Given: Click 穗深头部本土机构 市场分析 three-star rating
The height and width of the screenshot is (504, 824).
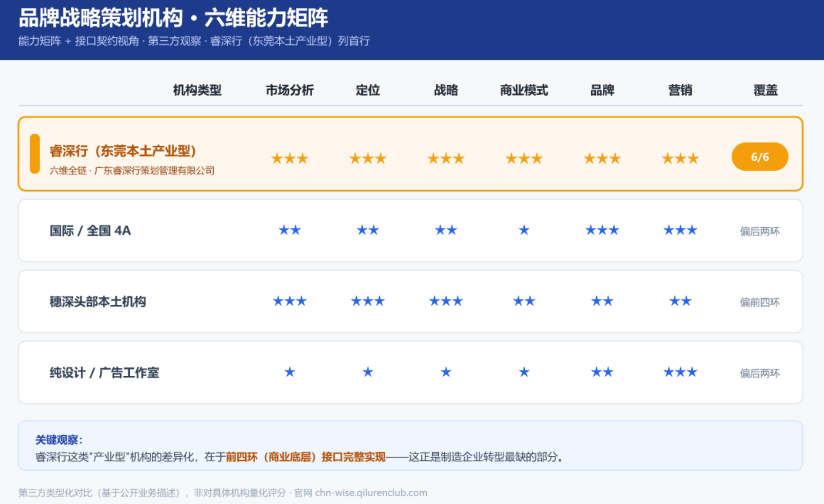Looking at the screenshot, I should tap(289, 301).
